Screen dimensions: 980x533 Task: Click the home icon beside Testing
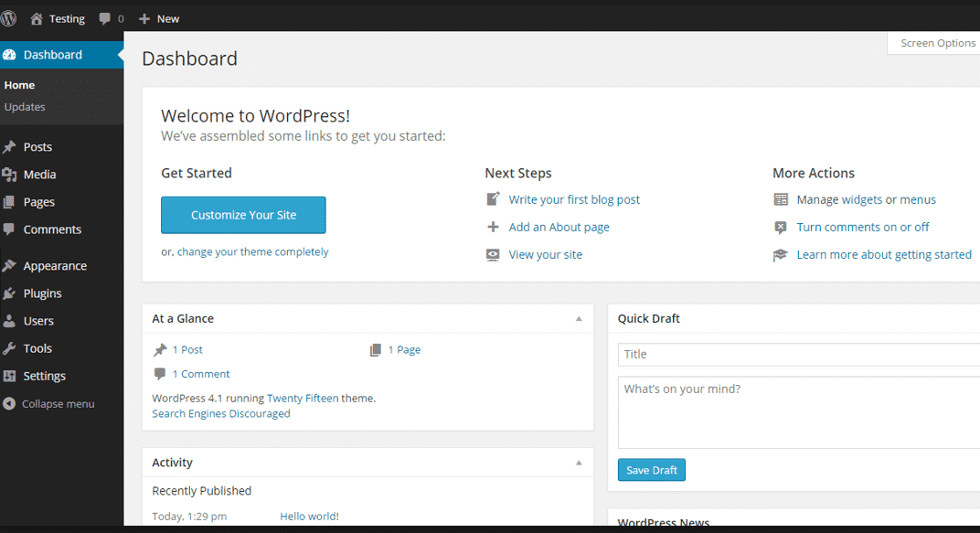pos(37,19)
